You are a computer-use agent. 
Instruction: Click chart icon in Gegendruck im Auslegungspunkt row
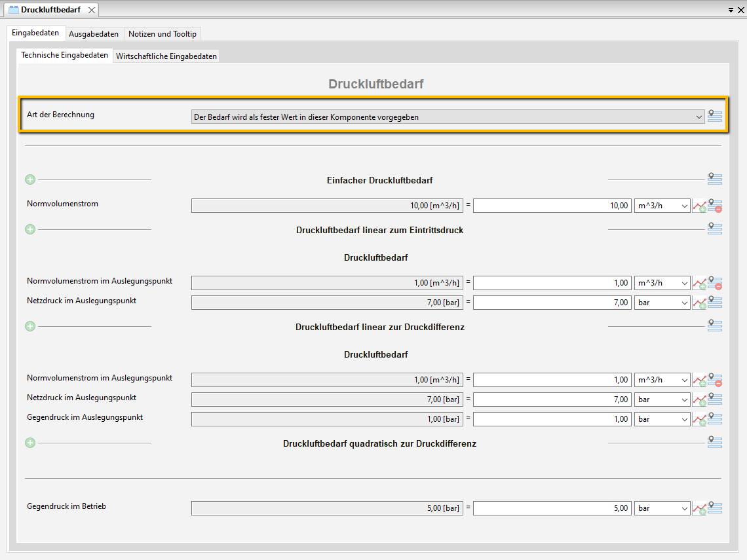point(699,419)
